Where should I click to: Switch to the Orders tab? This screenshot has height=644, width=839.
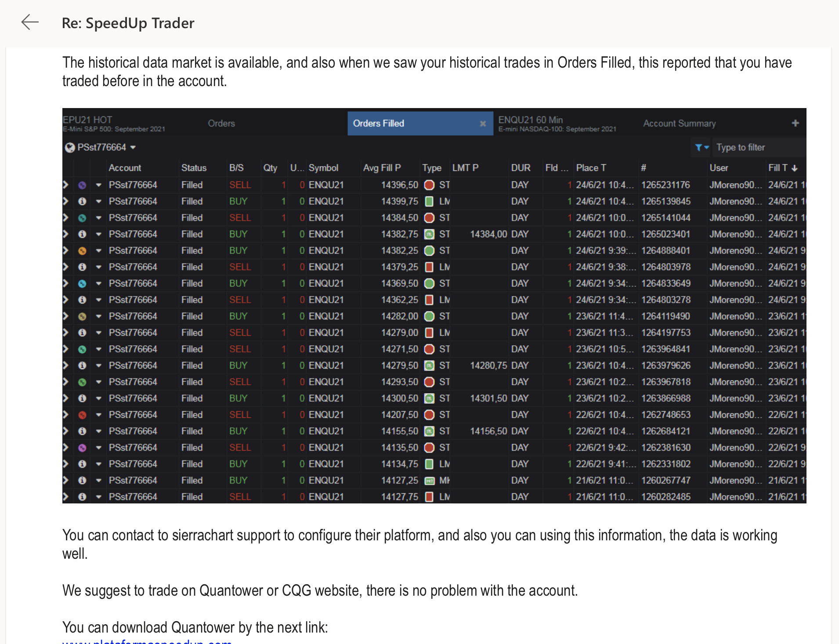point(221,123)
